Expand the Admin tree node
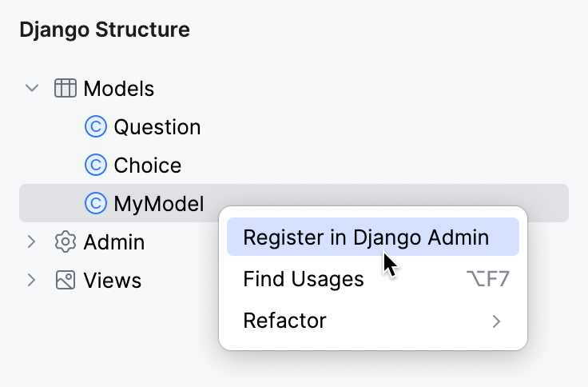Screen dimensions: 588x387 (x=32, y=241)
